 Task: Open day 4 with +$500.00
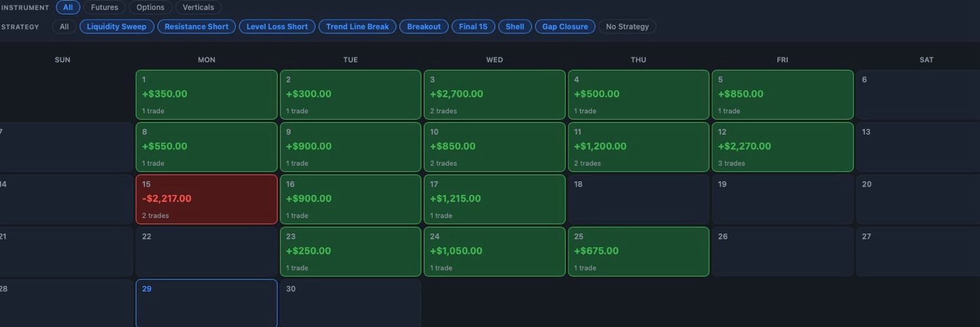click(x=638, y=95)
